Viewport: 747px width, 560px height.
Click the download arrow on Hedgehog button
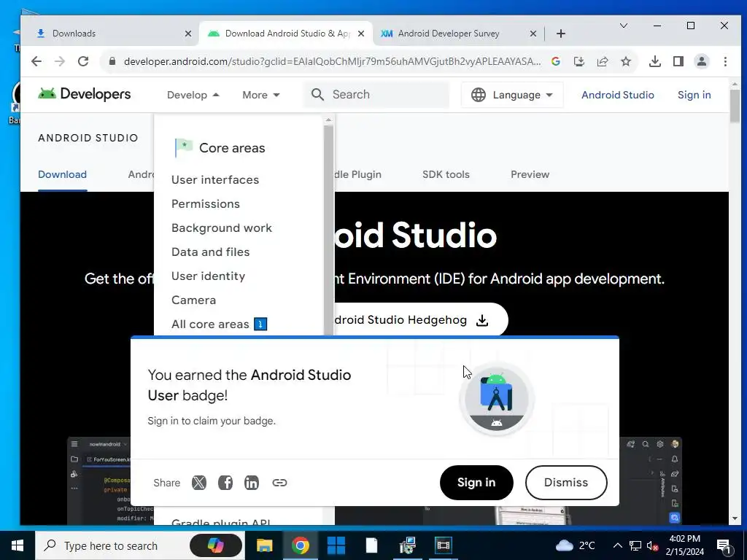tap(482, 320)
